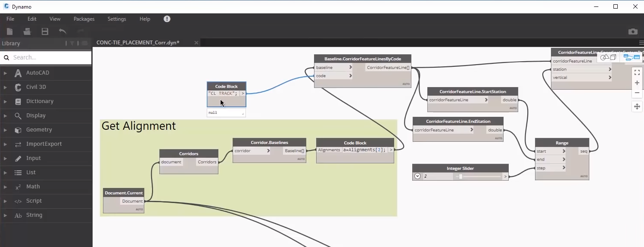The image size is (644, 247).
Task: Click the Zoom Out minus button
Action: (x=637, y=93)
